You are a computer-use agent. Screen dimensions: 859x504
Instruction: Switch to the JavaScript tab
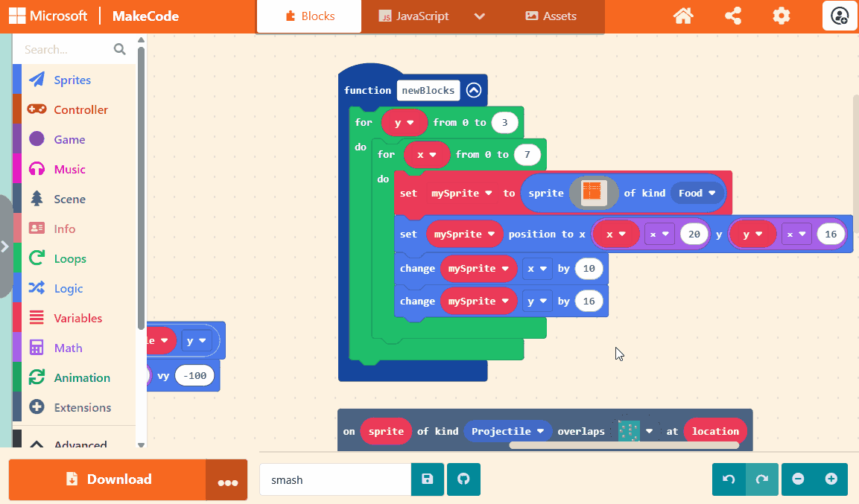tap(414, 16)
